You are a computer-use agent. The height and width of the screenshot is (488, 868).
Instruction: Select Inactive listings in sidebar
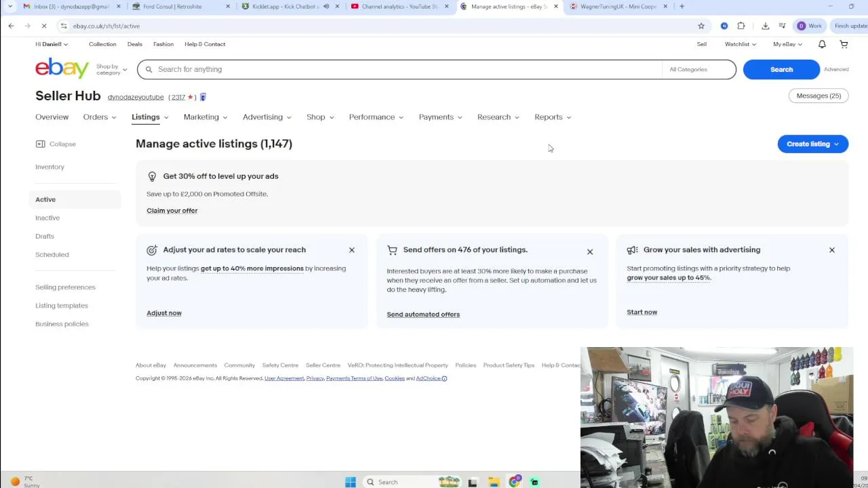coord(47,218)
